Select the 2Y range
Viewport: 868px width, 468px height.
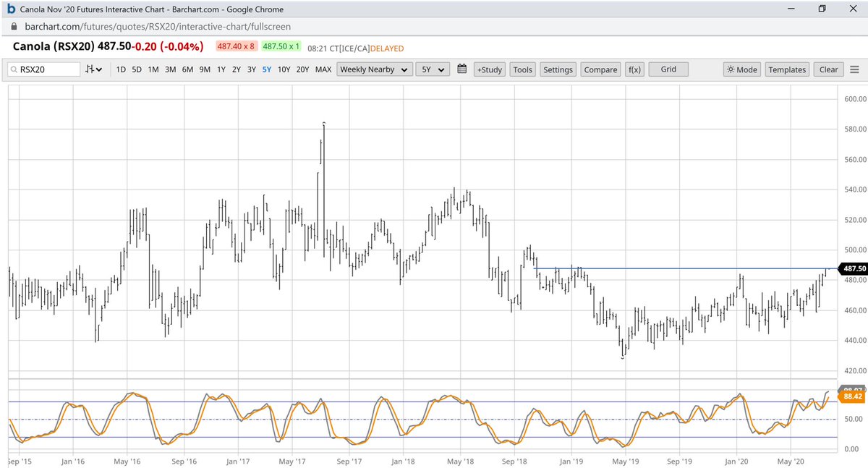(x=236, y=69)
